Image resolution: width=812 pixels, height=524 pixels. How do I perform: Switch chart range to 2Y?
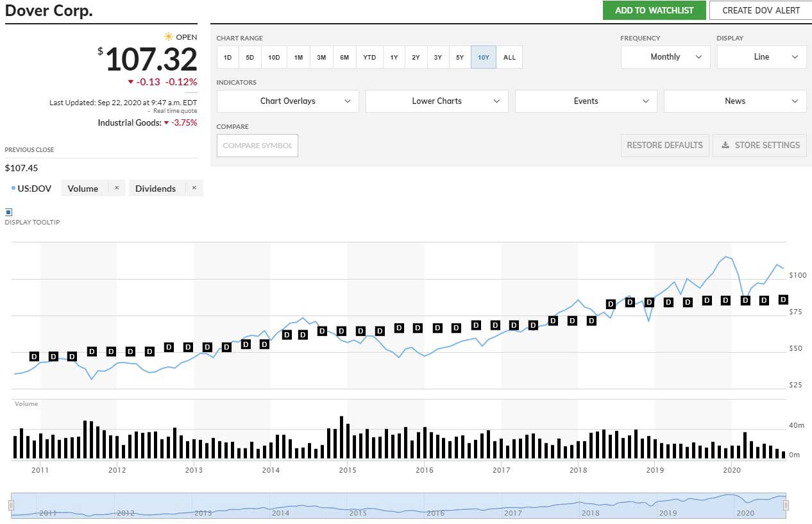(416, 57)
